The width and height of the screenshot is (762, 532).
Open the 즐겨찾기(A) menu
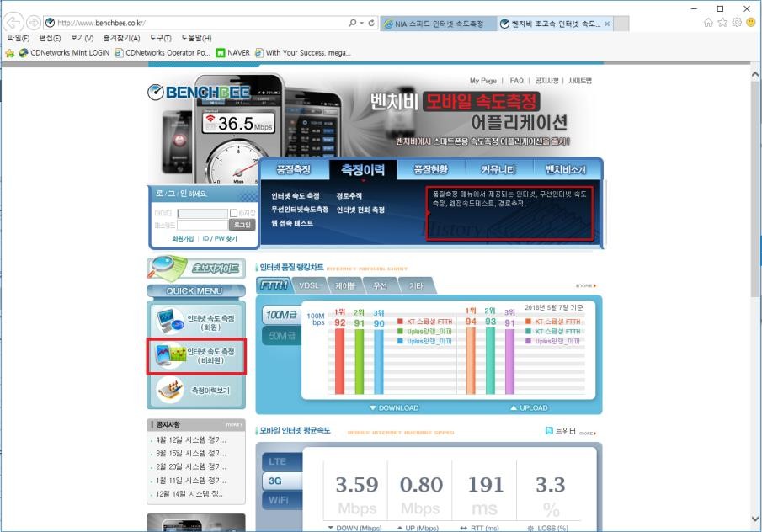[121, 38]
